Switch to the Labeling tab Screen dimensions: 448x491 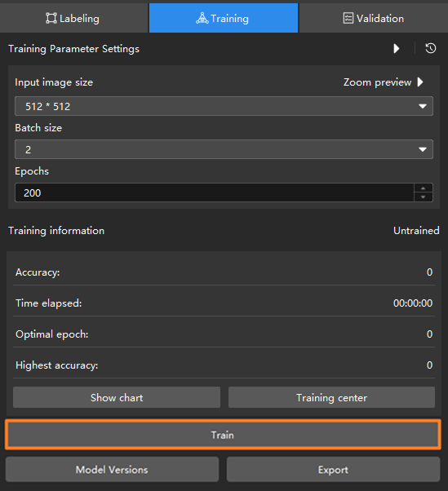(x=73, y=18)
